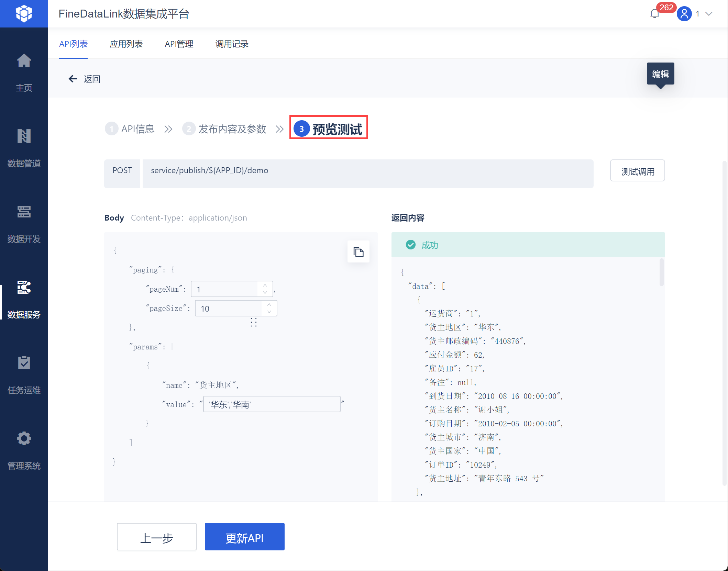Screen dimensions: 728x571
Task: Switch to the 调用记录 tab
Action: pos(232,44)
